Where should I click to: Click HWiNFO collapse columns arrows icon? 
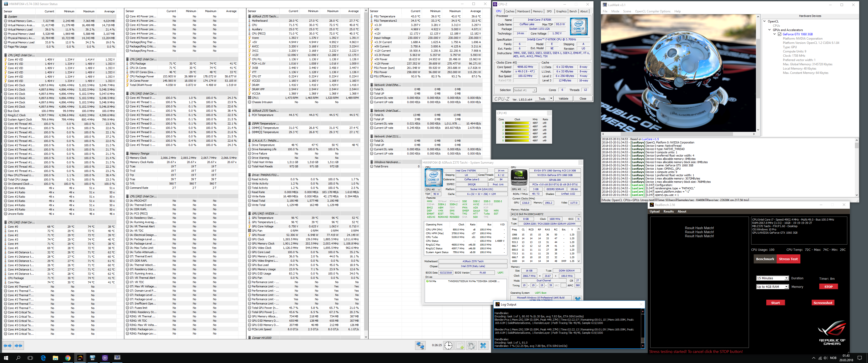[18, 346]
